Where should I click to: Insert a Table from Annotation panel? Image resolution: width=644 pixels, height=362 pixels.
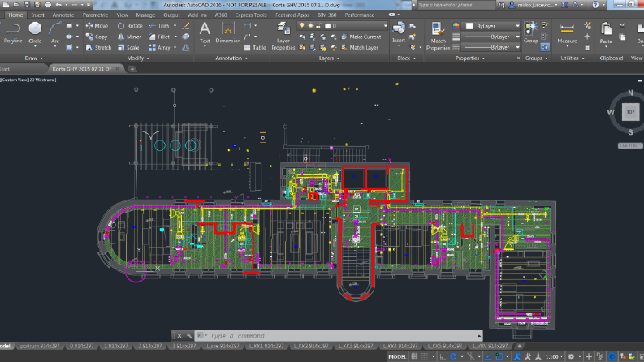(x=255, y=48)
